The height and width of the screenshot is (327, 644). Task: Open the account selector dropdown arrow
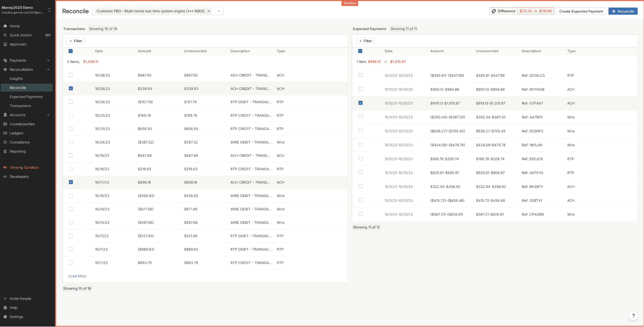219,11
